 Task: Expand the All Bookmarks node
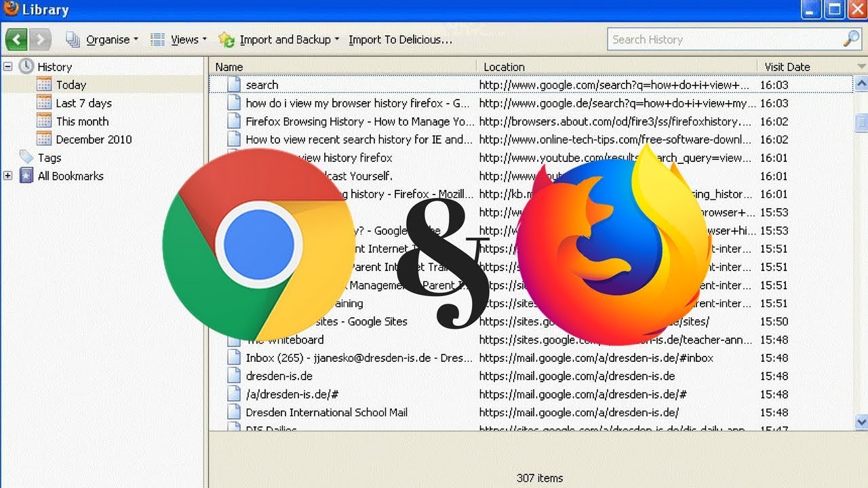pos(8,176)
